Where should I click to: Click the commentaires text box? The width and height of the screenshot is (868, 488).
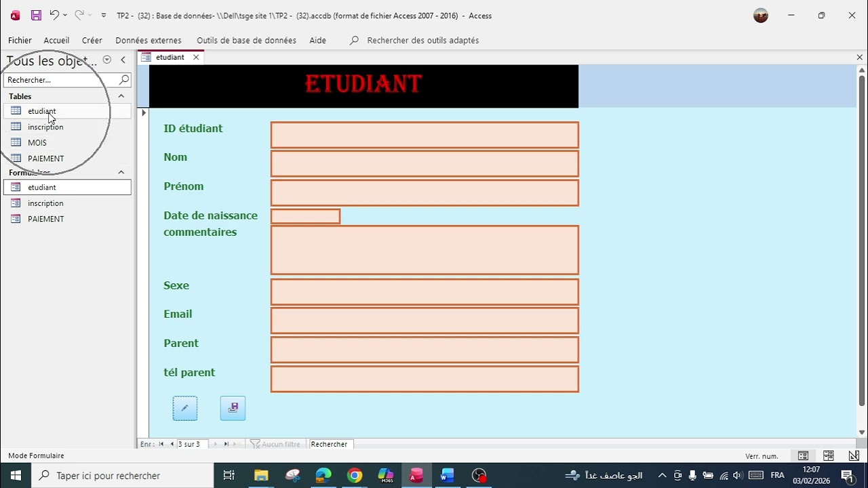click(425, 250)
